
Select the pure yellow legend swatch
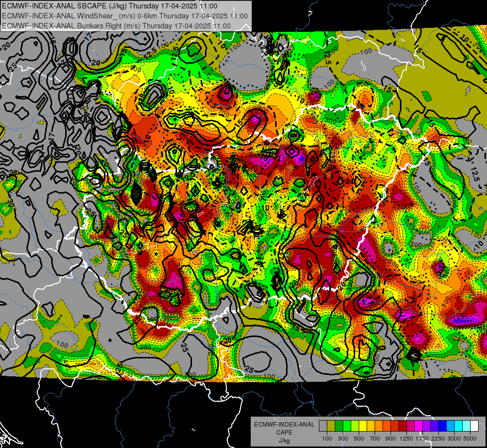pyautogui.click(x=363, y=426)
